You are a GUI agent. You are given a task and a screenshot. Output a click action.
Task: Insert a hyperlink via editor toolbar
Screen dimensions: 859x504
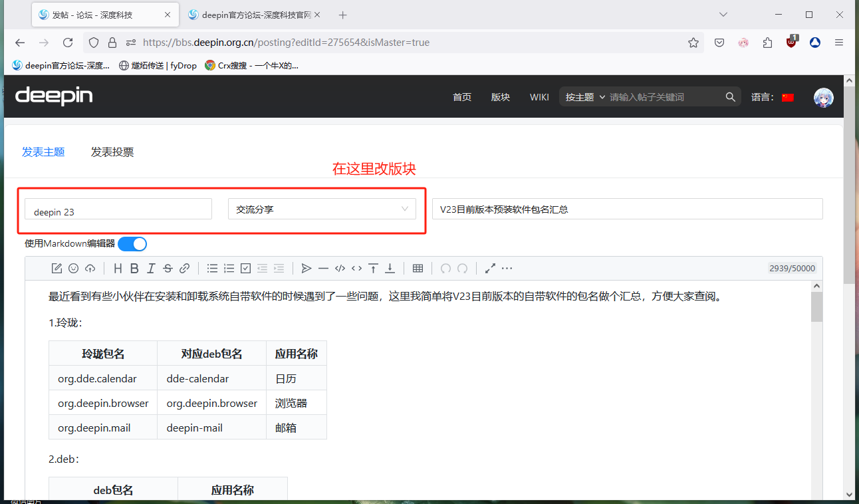[x=185, y=269]
